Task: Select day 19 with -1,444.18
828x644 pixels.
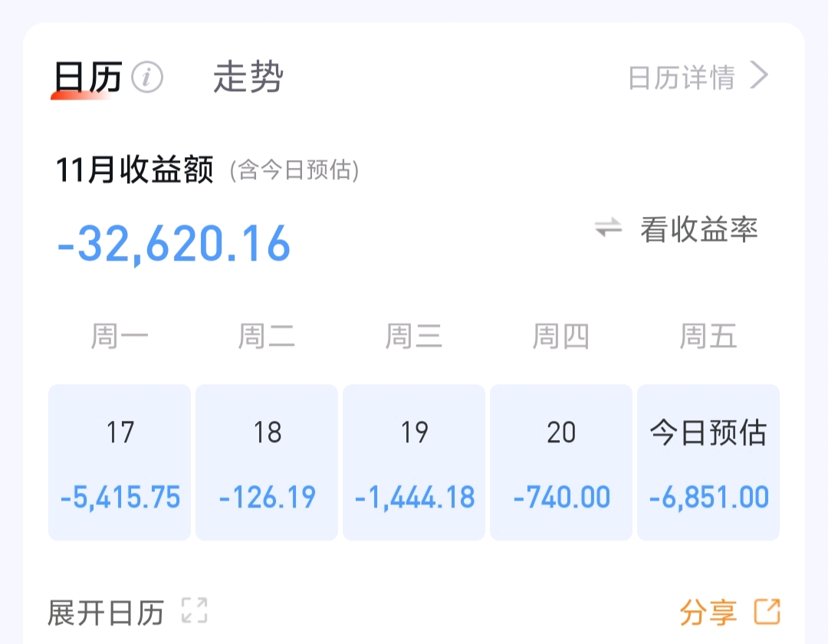Action: click(414, 462)
